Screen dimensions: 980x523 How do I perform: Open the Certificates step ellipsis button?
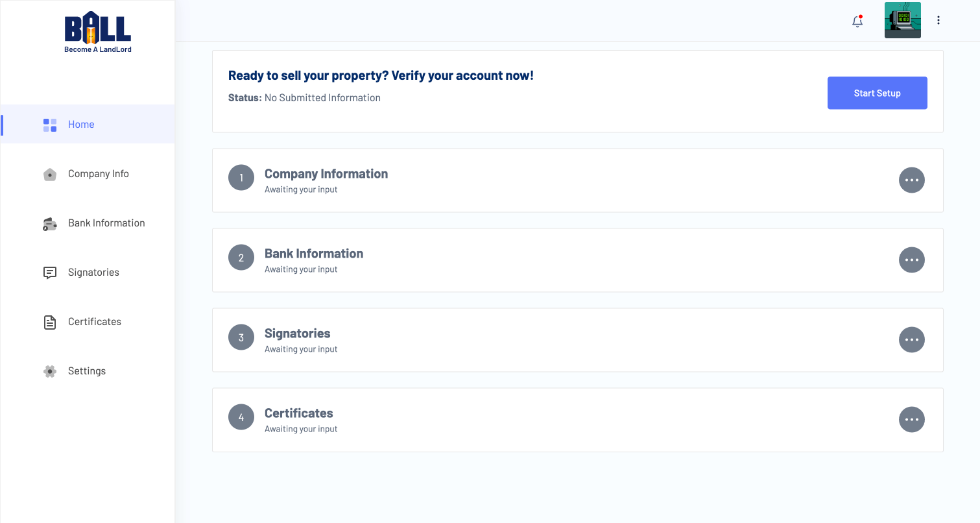click(x=911, y=420)
